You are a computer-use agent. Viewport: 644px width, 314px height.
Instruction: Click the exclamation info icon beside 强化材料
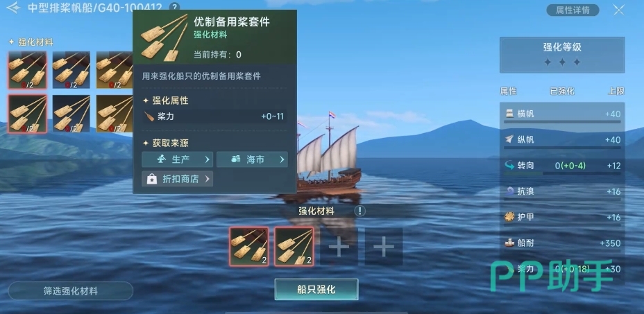coord(359,211)
